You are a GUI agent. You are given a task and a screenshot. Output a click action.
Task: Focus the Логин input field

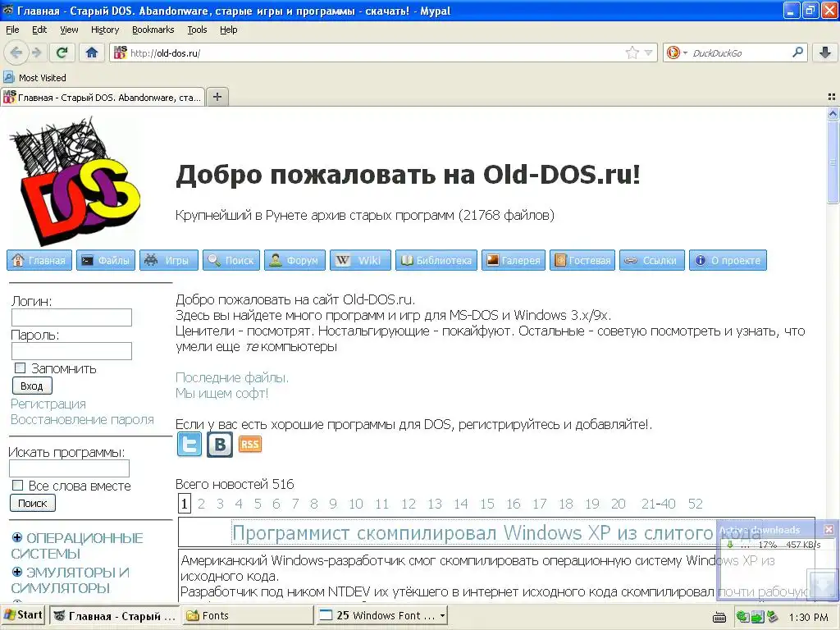pyautogui.click(x=71, y=317)
